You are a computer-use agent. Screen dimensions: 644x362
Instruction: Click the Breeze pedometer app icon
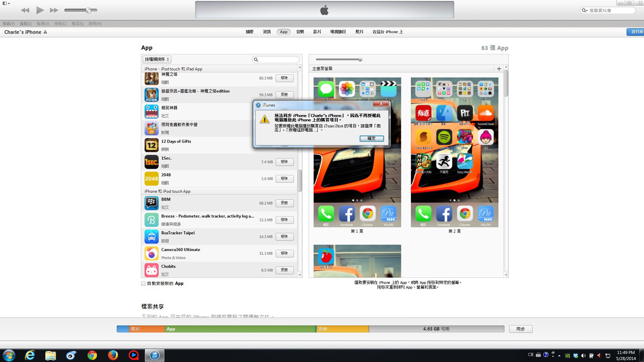pyautogui.click(x=152, y=220)
